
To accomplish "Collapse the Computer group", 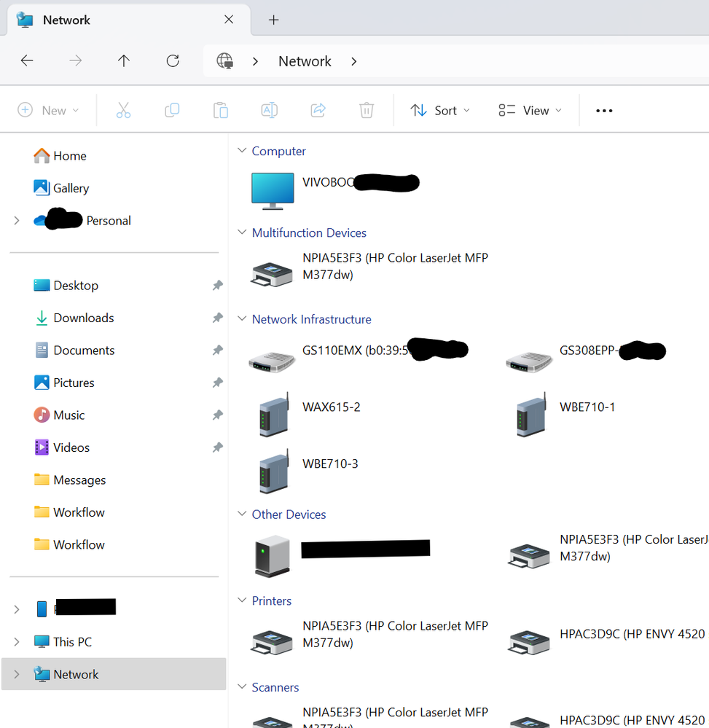I will (243, 152).
